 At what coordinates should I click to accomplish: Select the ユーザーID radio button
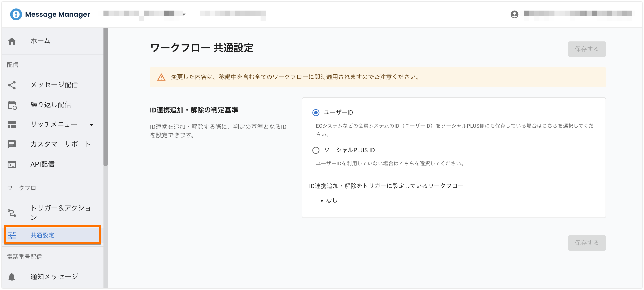[316, 113]
